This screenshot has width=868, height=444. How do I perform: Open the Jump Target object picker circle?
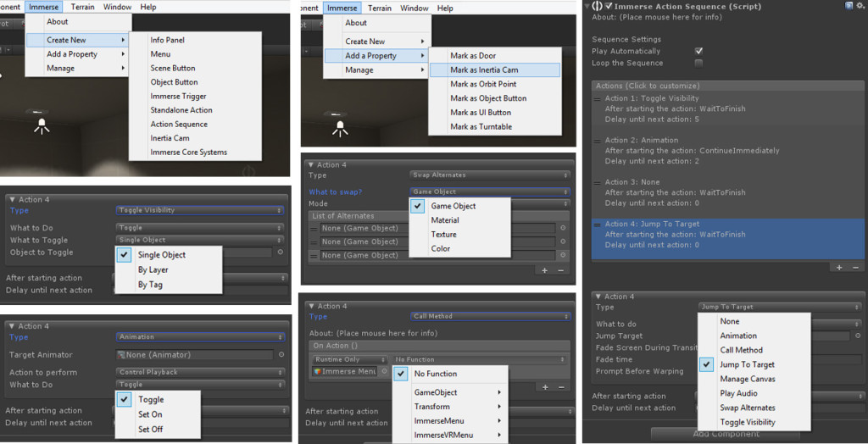point(858,336)
